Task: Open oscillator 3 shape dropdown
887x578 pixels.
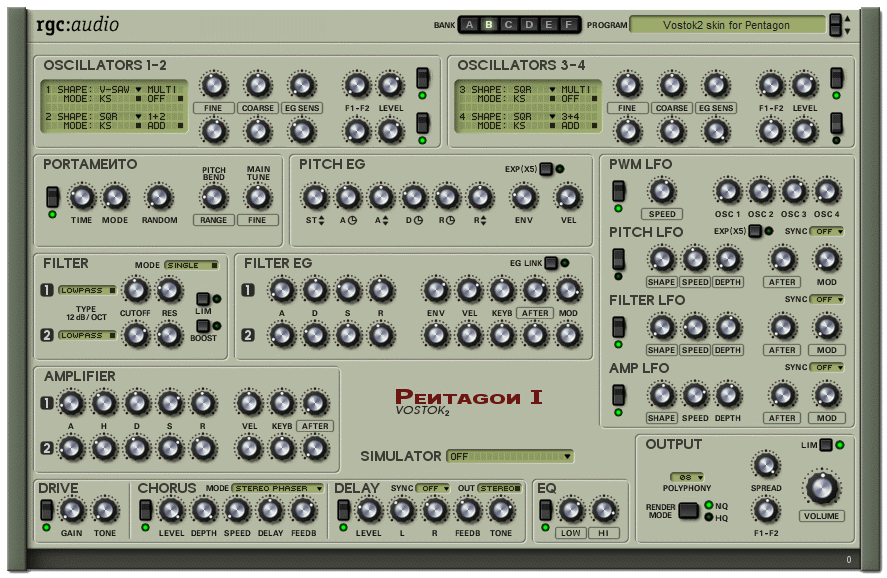Action: click(534, 89)
